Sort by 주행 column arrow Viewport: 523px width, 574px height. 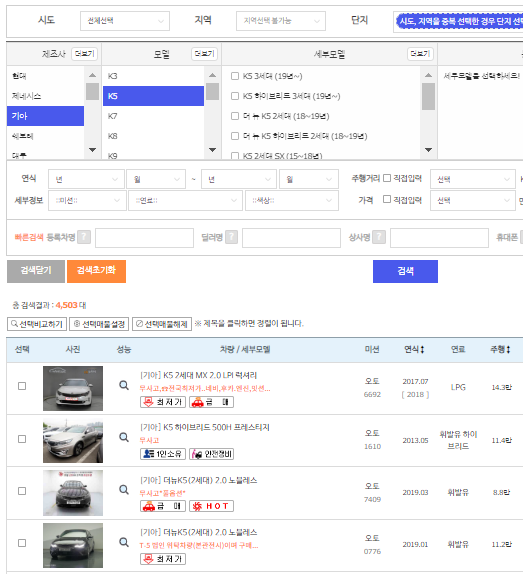(x=508, y=350)
